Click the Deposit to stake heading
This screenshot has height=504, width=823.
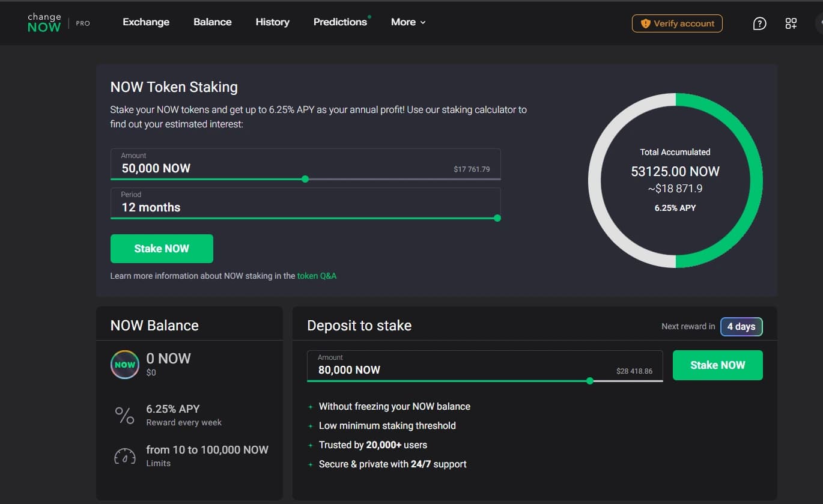click(x=359, y=326)
